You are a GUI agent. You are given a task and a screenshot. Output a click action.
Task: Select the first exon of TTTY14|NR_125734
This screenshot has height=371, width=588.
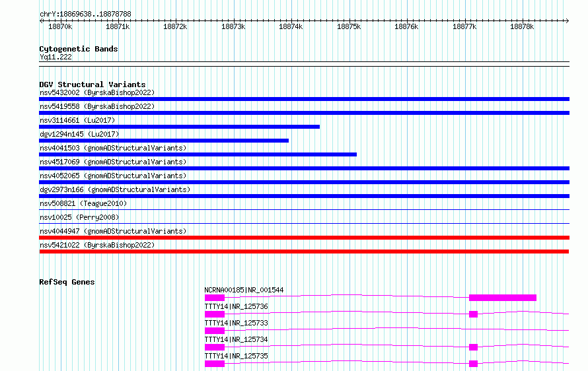(x=215, y=347)
